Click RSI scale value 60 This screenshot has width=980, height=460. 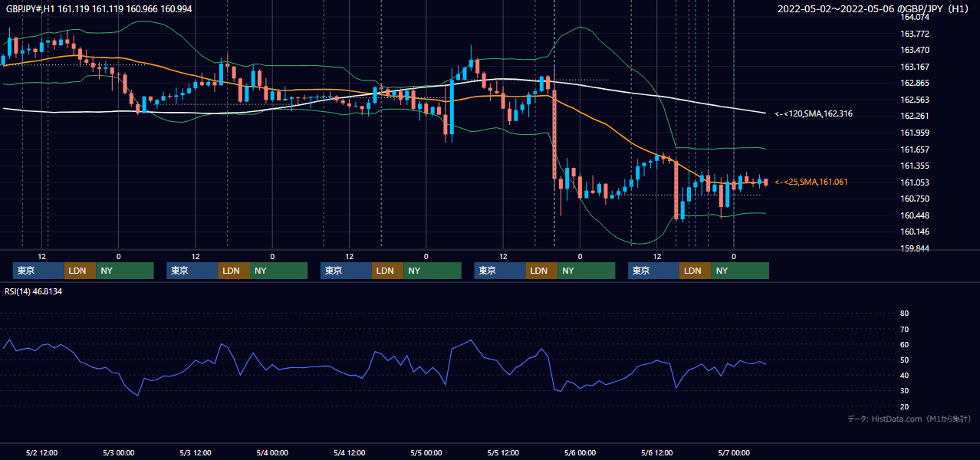point(904,344)
